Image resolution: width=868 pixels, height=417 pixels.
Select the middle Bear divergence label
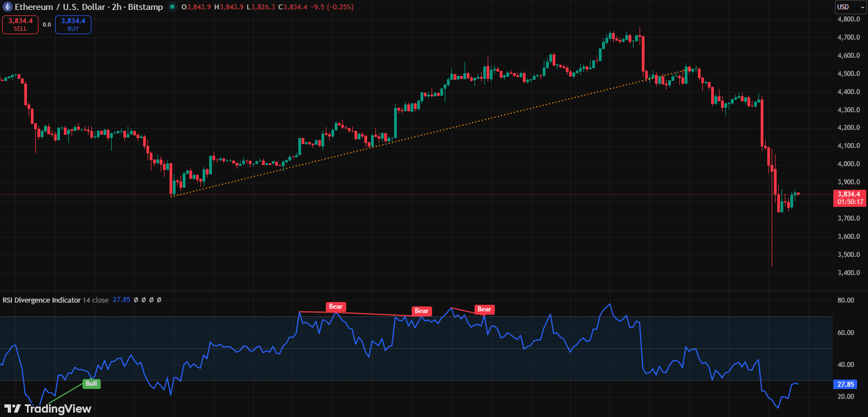(x=422, y=311)
